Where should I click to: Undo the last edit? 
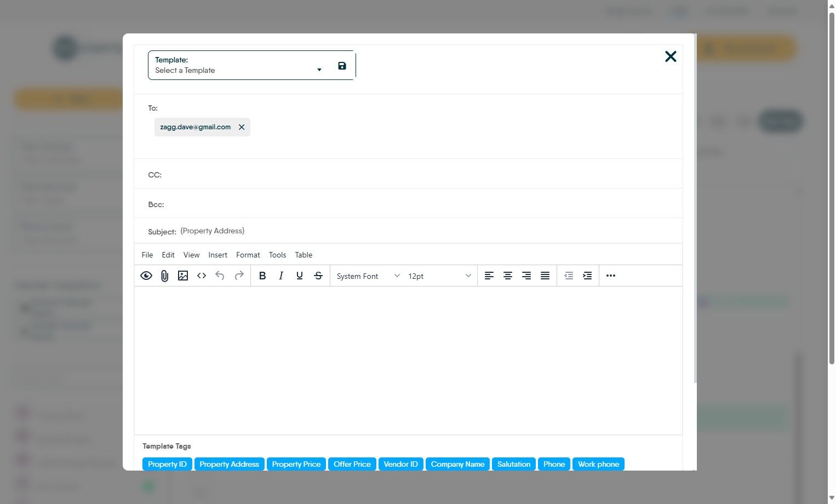(x=220, y=276)
